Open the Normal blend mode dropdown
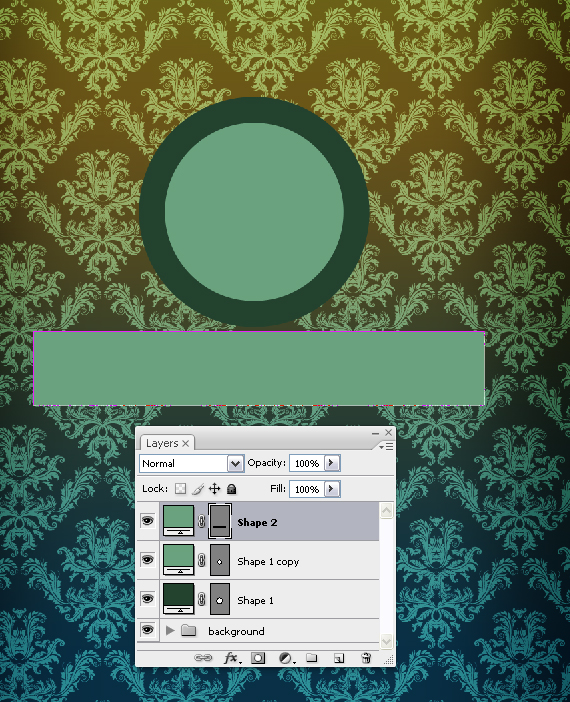This screenshot has width=570, height=702. (192, 463)
